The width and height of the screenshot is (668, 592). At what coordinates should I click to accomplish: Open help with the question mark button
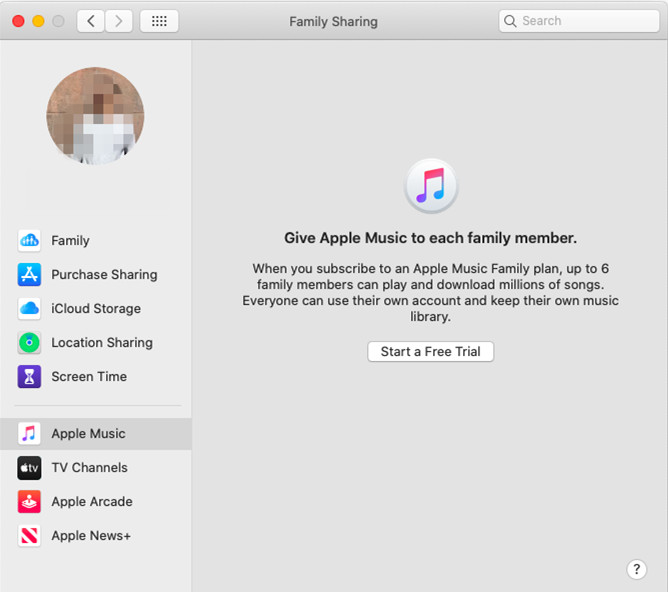click(636, 569)
